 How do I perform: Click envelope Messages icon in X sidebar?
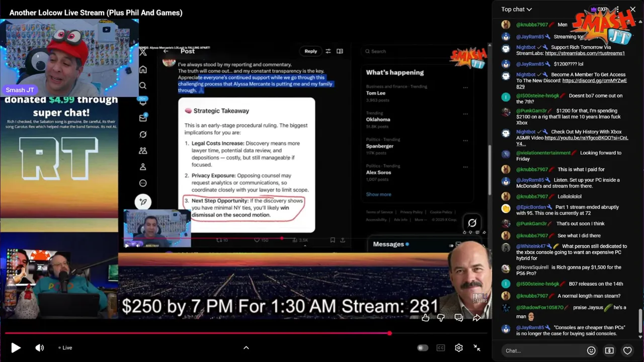(x=143, y=118)
